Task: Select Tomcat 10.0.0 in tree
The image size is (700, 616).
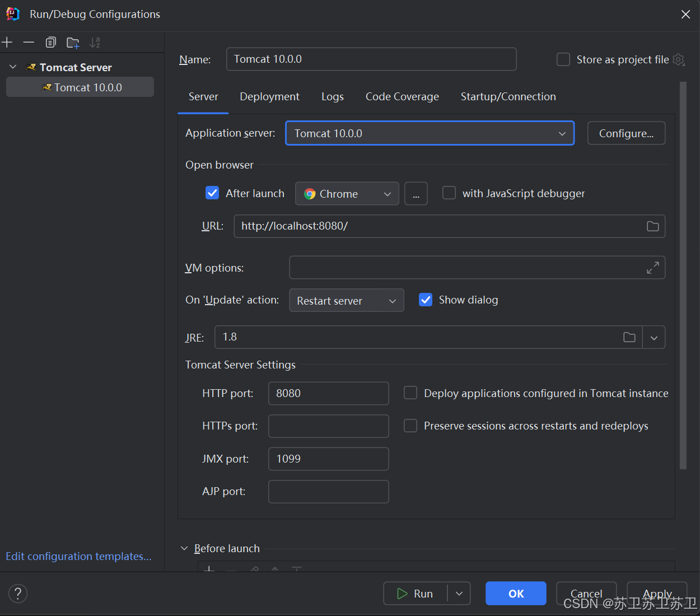Action: [80, 87]
